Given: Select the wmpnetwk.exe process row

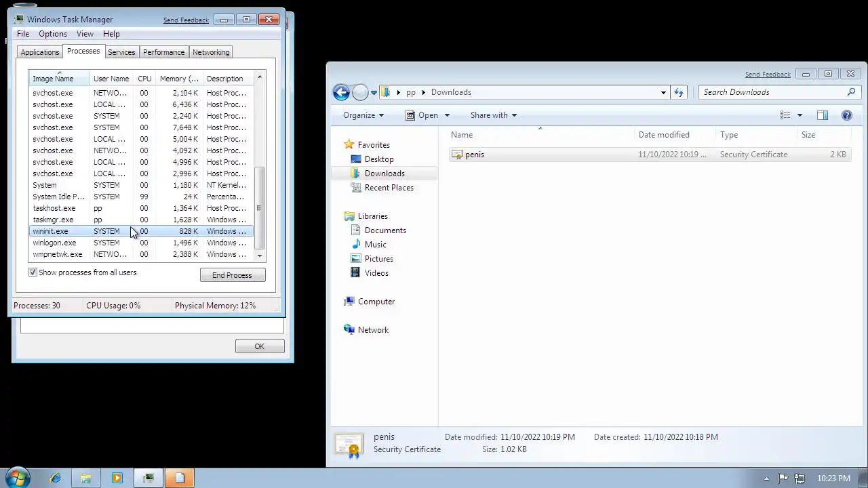Looking at the screenshot, I should [x=140, y=254].
